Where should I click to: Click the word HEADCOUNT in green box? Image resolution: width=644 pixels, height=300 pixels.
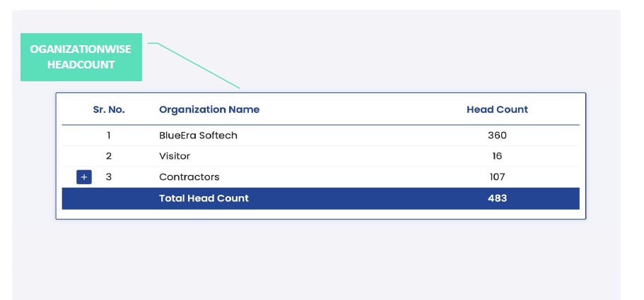pyautogui.click(x=81, y=65)
